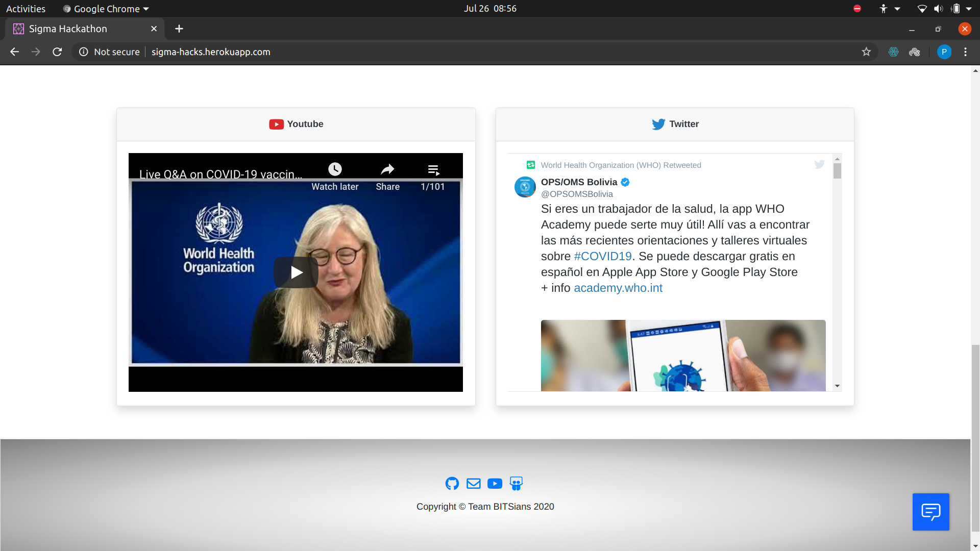Screen dimensions: 980x551
Task: Click the SlideShare icon in footer
Action: pyautogui.click(x=516, y=483)
